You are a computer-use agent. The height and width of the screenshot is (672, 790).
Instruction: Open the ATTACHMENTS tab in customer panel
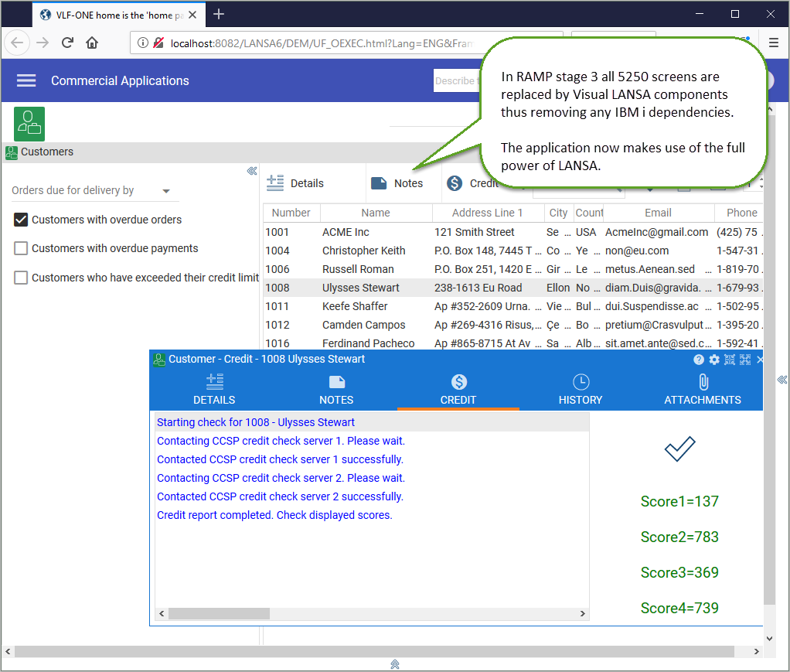pos(703,390)
